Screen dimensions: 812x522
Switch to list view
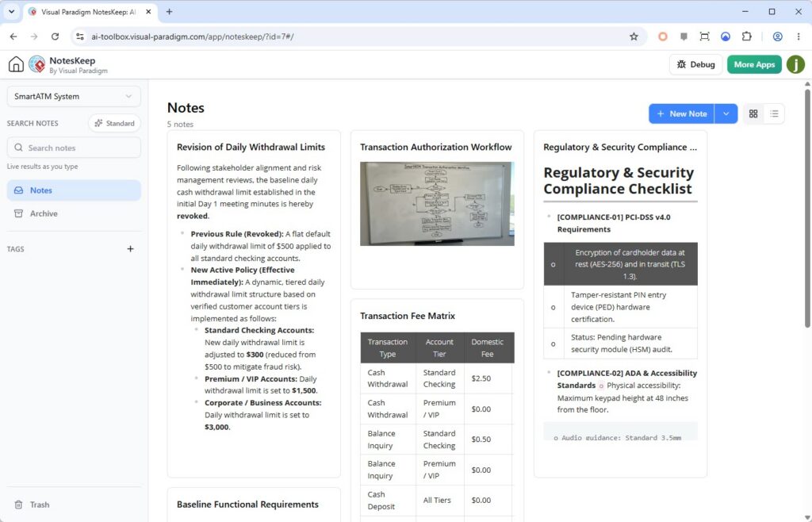tap(774, 113)
